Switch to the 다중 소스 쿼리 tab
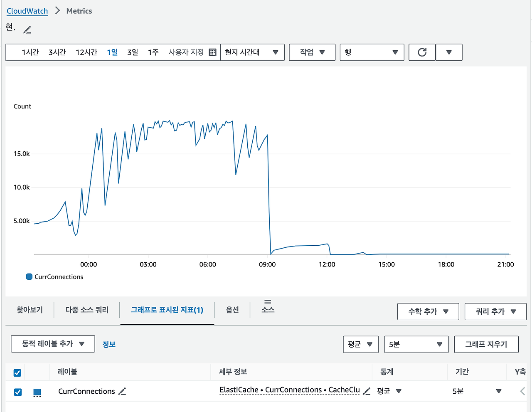The image size is (532, 412). [87, 310]
